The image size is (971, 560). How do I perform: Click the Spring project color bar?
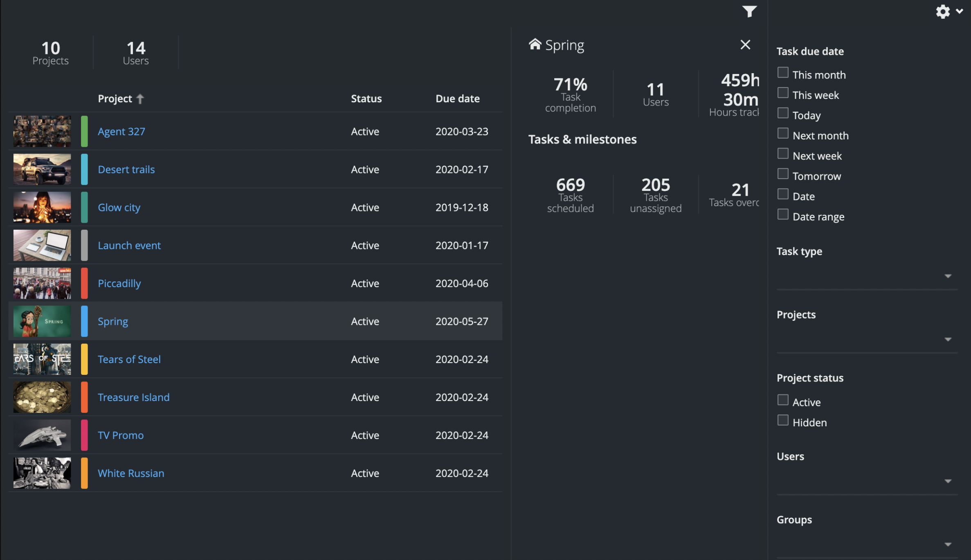tap(84, 321)
